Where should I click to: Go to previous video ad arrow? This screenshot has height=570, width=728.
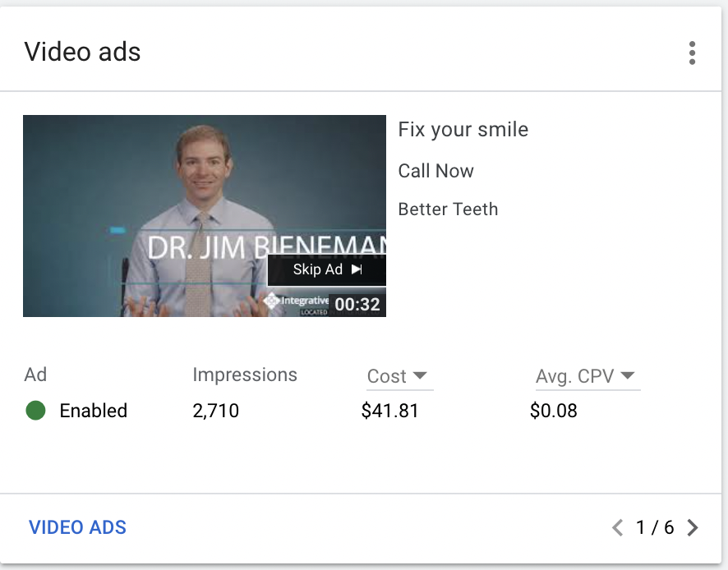(x=618, y=527)
